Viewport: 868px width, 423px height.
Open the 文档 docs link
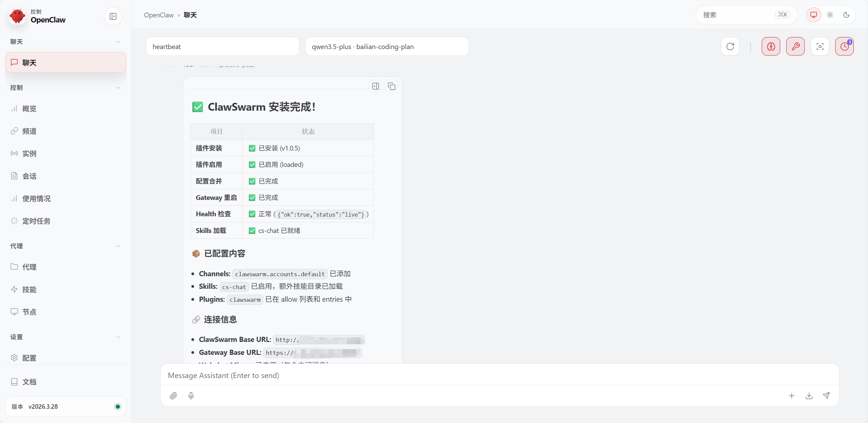29,382
